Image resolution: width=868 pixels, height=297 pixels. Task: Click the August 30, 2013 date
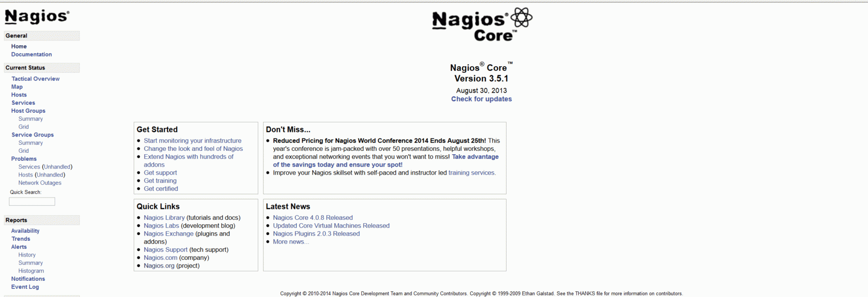pyautogui.click(x=481, y=90)
